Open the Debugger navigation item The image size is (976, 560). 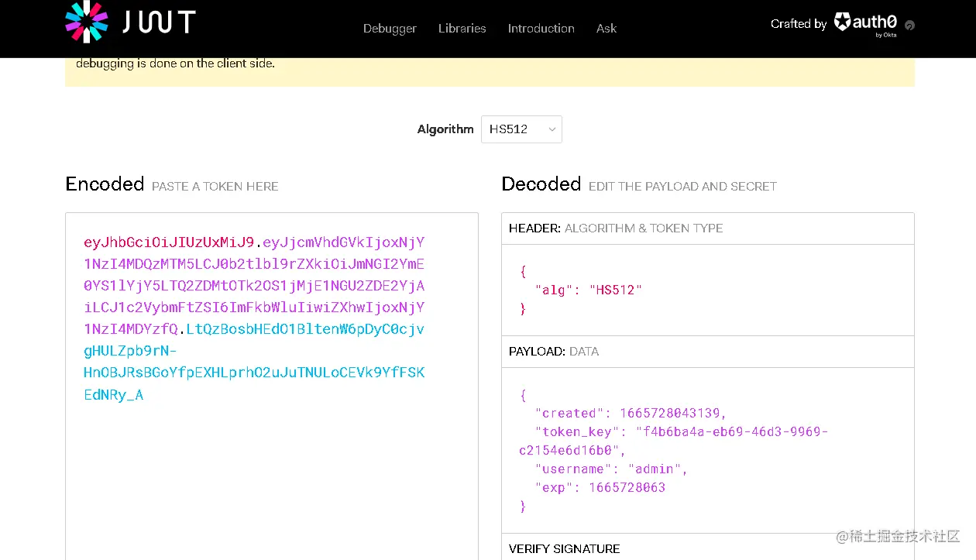[x=390, y=29]
